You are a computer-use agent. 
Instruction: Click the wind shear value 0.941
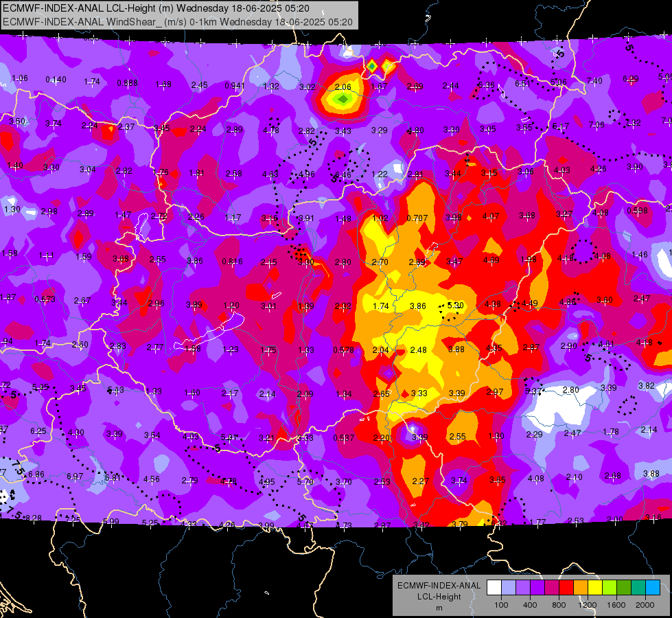(235, 86)
